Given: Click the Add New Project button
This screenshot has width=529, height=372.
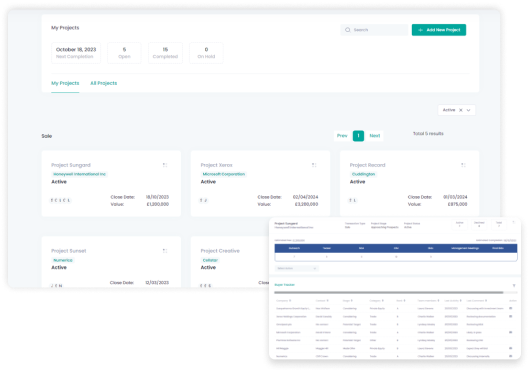Looking at the screenshot, I should coord(439,30).
